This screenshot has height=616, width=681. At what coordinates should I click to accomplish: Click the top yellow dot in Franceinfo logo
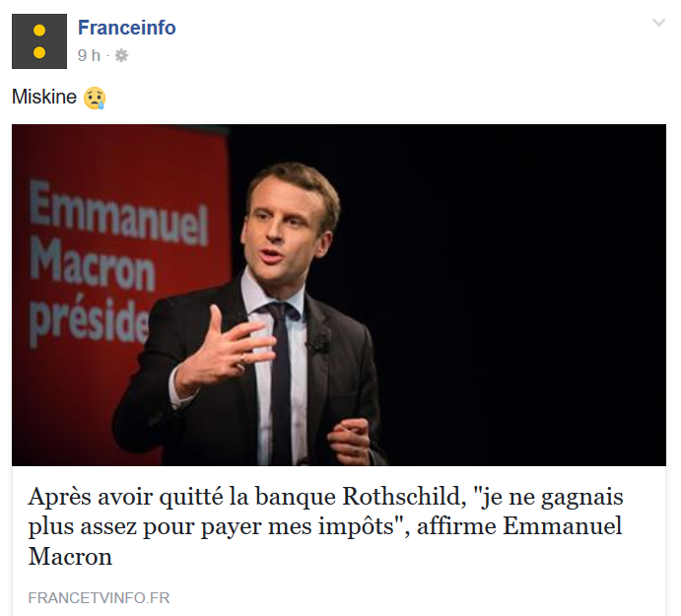(x=39, y=31)
